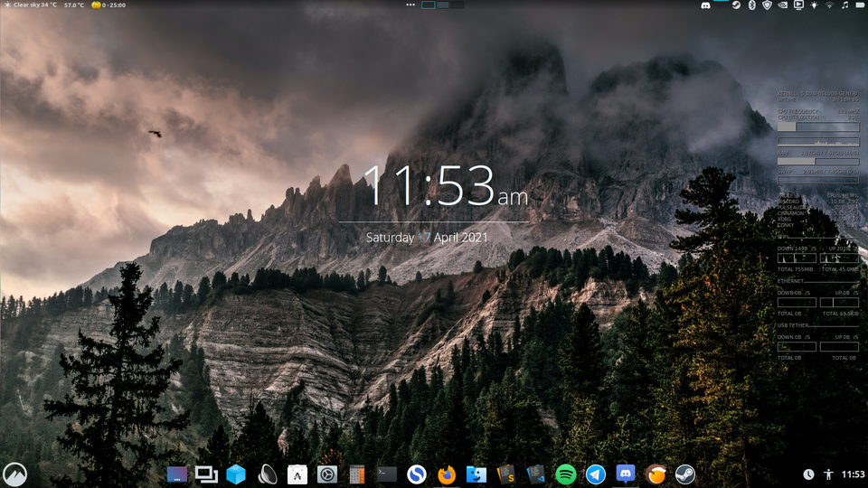Launch Spotify from the dock
The height and width of the screenshot is (488, 868).
(566, 474)
